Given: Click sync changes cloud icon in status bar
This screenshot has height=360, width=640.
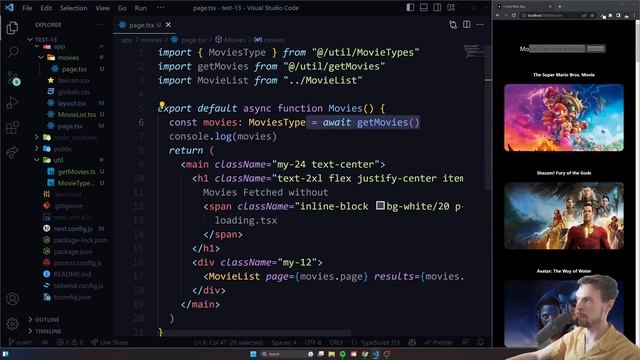Looking at the screenshot, I should point(45,342).
